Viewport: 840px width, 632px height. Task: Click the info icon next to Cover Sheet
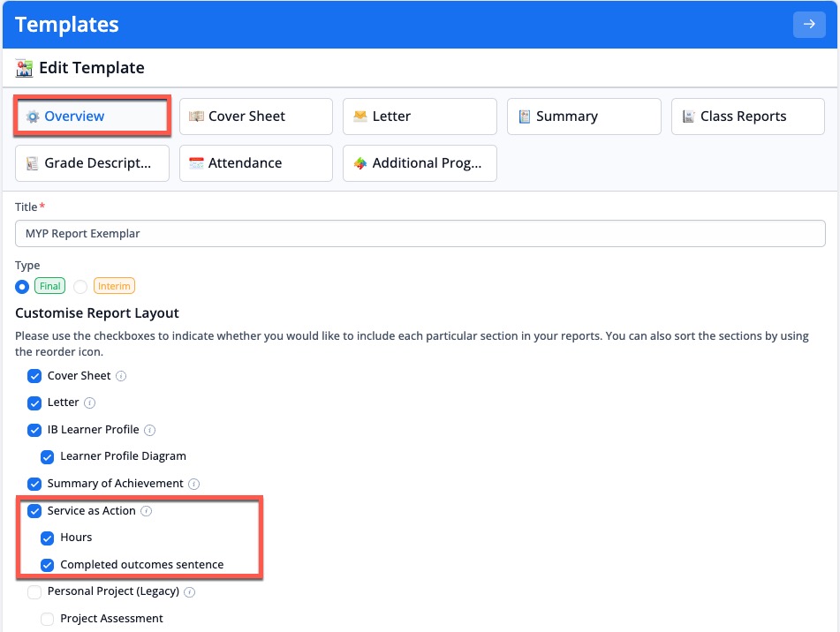tap(121, 376)
